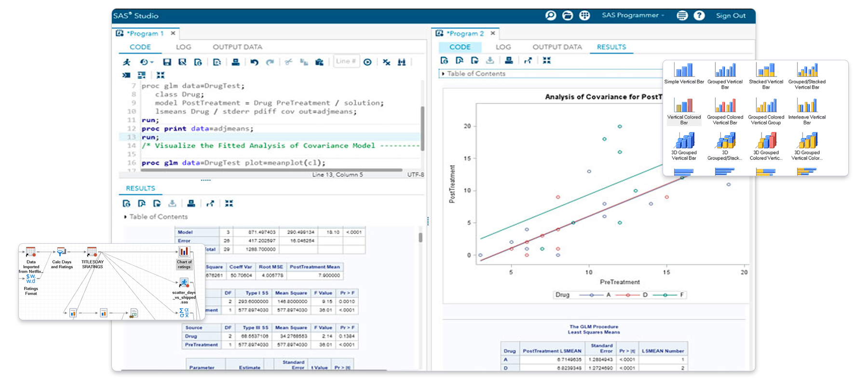This screenshot has width=868, height=380.
Task: Maximize Program 1 results view
Action: (x=229, y=204)
